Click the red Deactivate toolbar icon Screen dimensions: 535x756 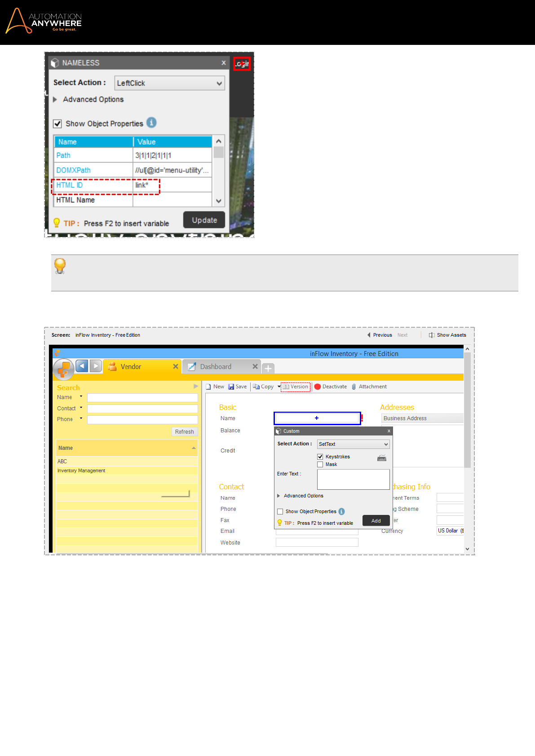point(318,387)
